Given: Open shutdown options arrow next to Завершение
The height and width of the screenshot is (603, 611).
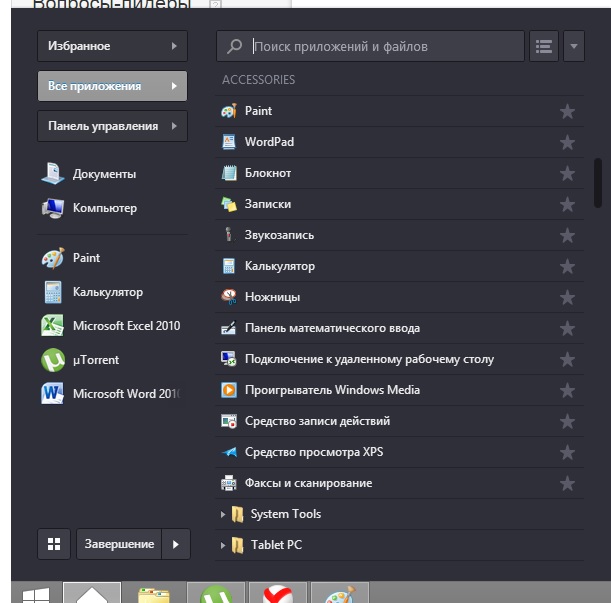Looking at the screenshot, I should click(176, 544).
